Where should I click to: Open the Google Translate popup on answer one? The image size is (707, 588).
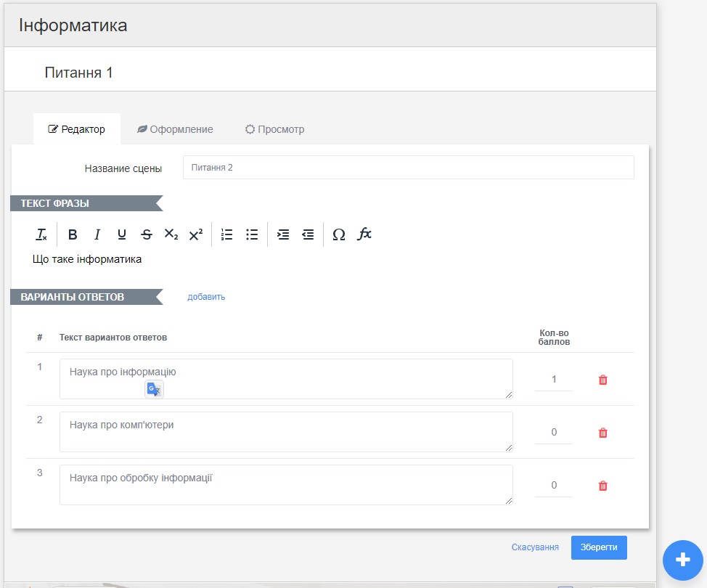(153, 389)
